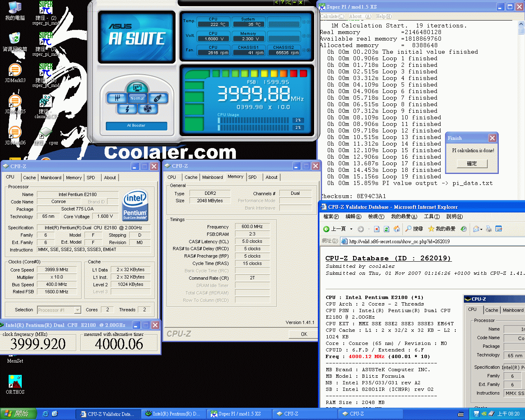Select the 3DMark05 desktop shortcut
The image size is (525, 420).
15,105
